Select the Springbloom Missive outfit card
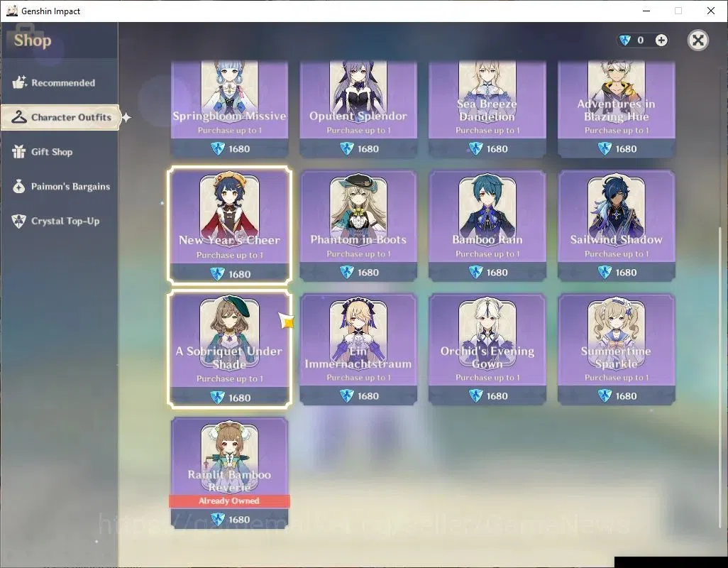This screenshot has height=568, width=728. pyautogui.click(x=229, y=109)
